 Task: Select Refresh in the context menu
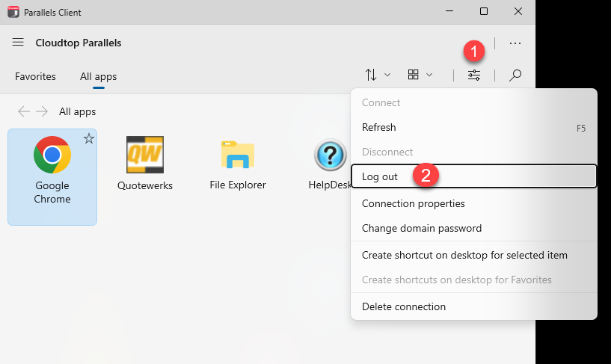(379, 127)
